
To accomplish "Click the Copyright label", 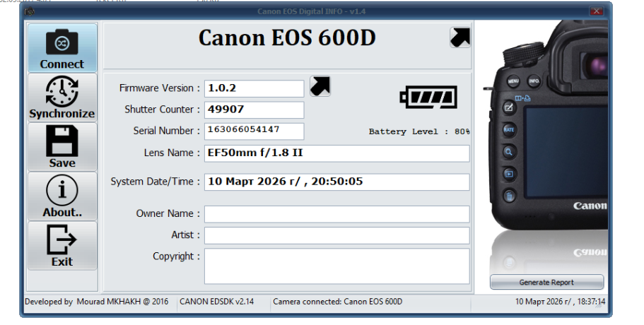I will [177, 256].
